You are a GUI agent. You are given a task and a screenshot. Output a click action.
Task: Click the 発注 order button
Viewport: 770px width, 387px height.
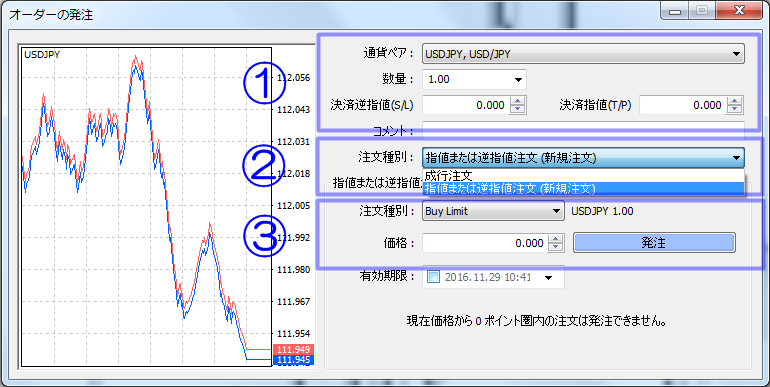654,243
